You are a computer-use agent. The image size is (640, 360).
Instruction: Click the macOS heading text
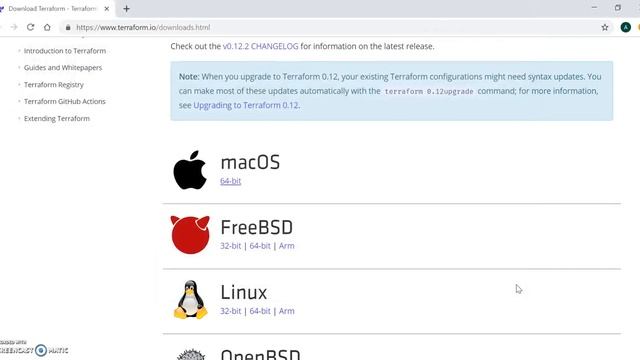point(250,162)
